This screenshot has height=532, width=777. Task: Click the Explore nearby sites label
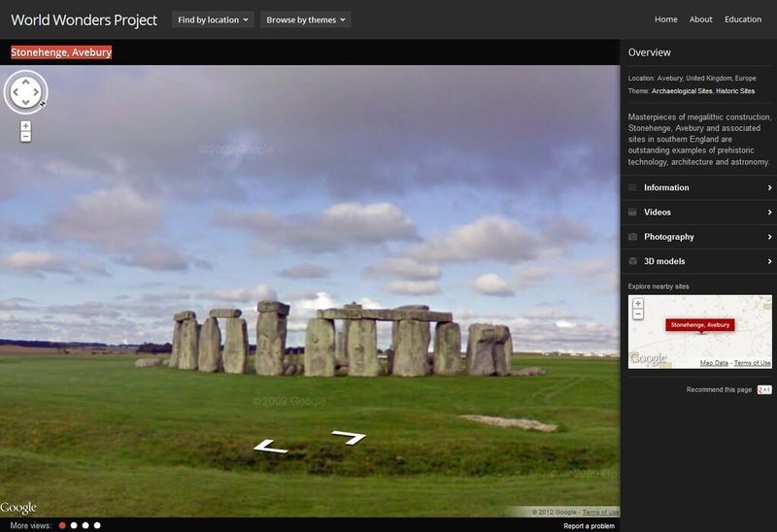point(659,286)
